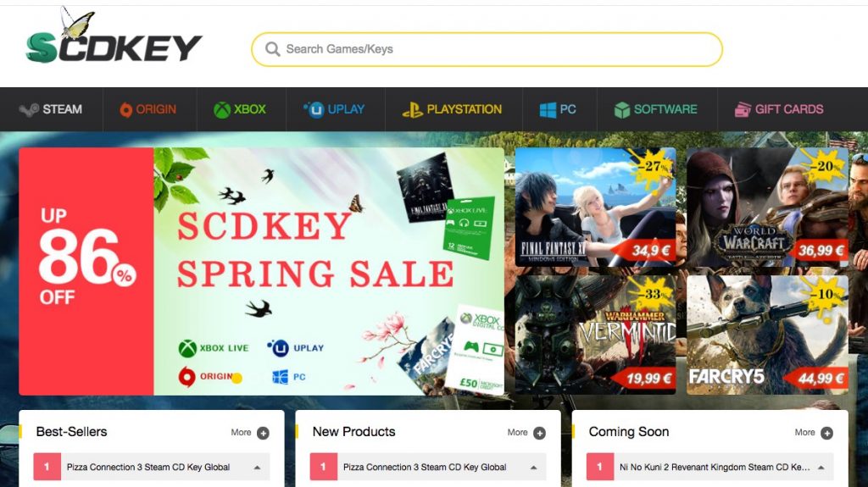Select the Gift Cards icon
Image resolution: width=868 pixels, height=487 pixels.
[x=743, y=109]
